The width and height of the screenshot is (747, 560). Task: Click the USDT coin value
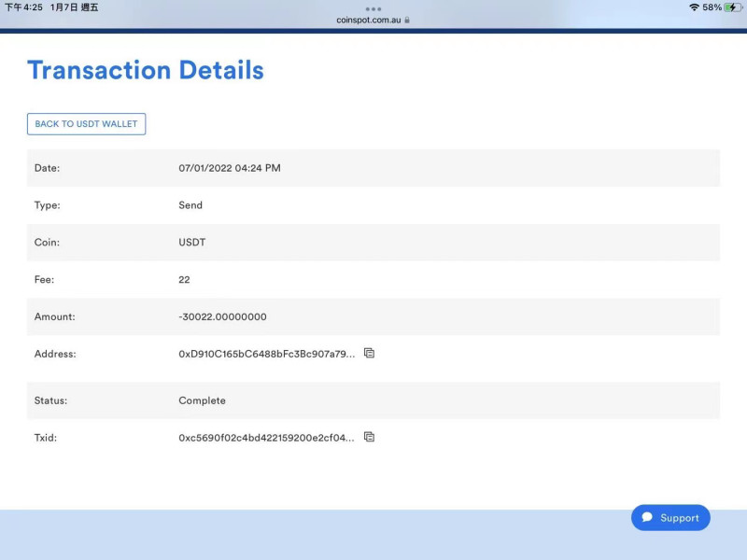pyautogui.click(x=191, y=243)
